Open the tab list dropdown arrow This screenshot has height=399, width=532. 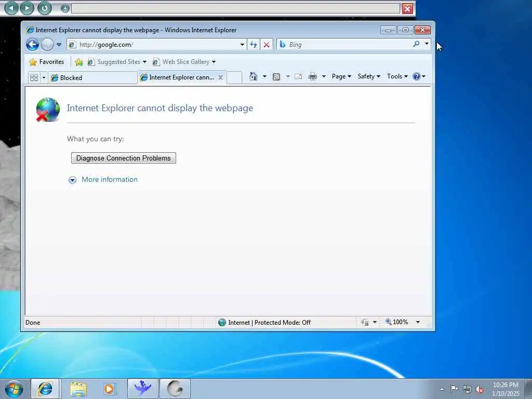click(x=44, y=78)
